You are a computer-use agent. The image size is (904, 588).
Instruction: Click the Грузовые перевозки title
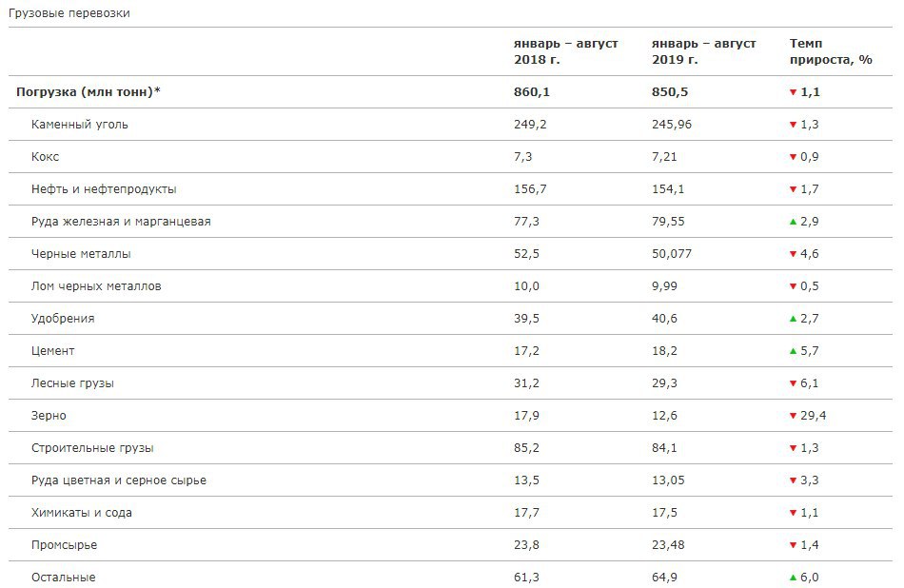coord(69,13)
